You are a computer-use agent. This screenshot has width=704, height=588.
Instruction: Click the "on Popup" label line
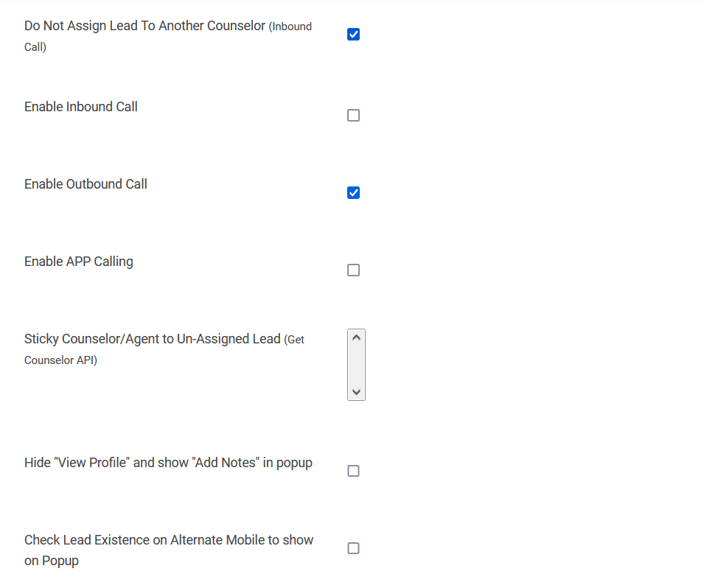52,561
